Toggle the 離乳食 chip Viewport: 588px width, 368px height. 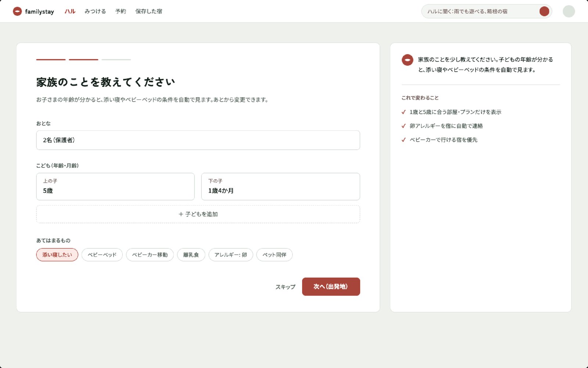(191, 255)
